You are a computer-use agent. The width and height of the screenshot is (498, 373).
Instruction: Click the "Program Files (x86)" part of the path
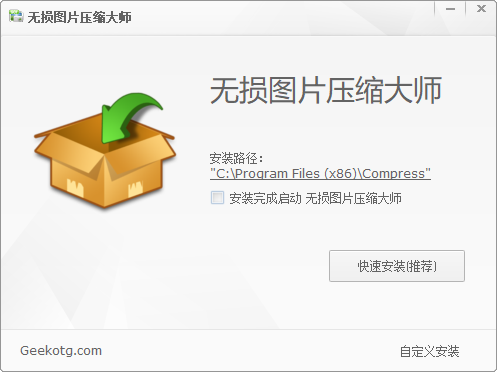[296, 173]
